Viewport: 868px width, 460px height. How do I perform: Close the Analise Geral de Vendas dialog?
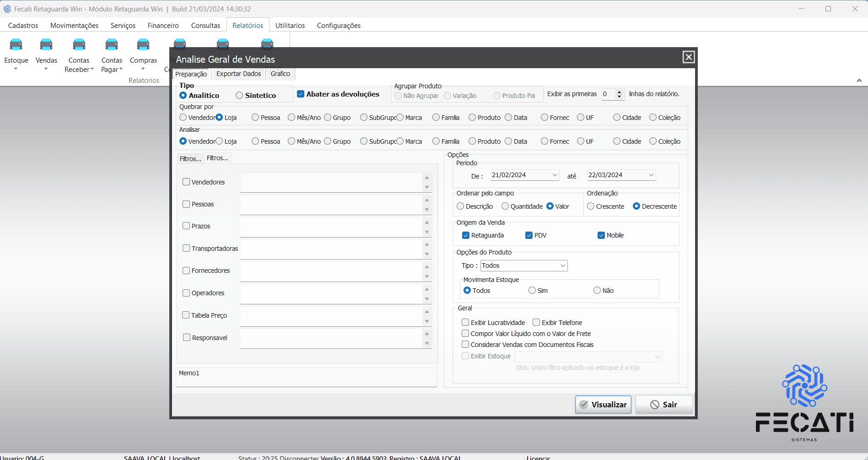point(688,57)
